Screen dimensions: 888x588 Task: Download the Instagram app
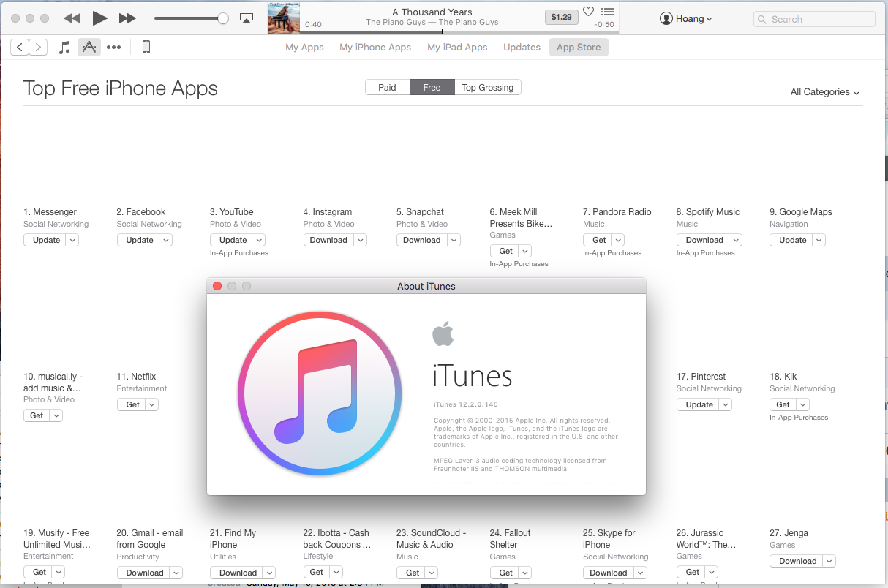click(328, 240)
